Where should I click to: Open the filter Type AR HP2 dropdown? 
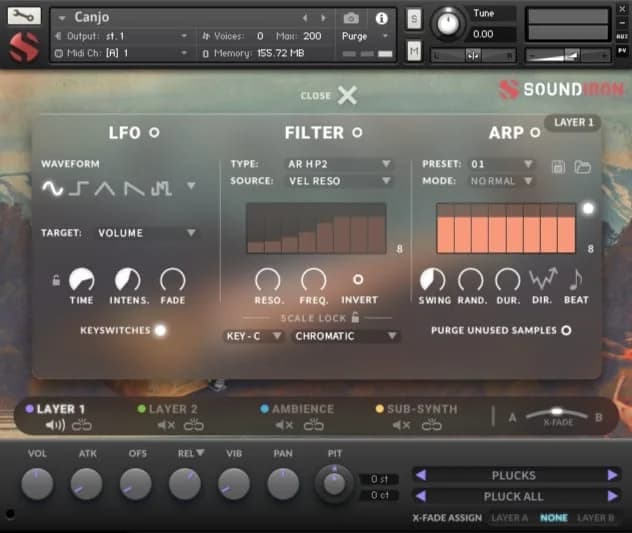(x=338, y=164)
